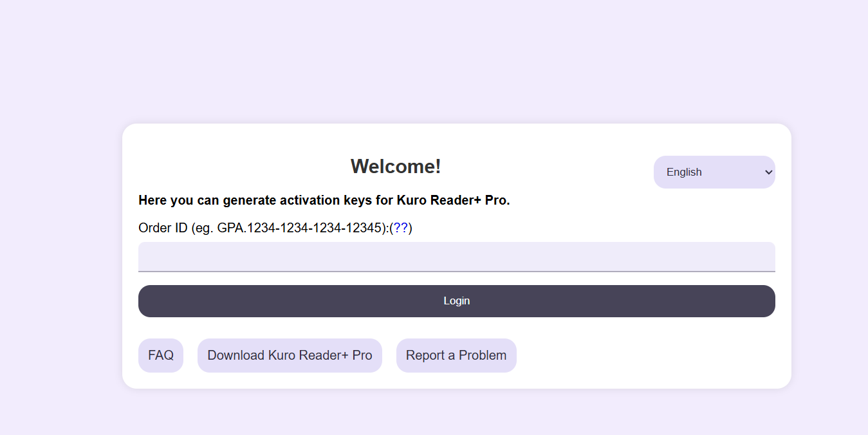868x435 pixels.
Task: Open the FAQ page
Action: [x=161, y=355]
